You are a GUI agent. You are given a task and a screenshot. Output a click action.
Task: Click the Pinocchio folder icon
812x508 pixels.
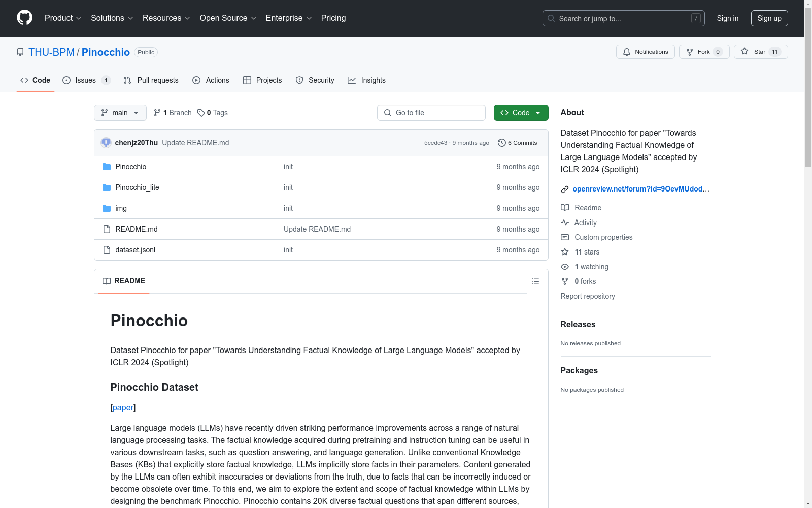coord(107,167)
